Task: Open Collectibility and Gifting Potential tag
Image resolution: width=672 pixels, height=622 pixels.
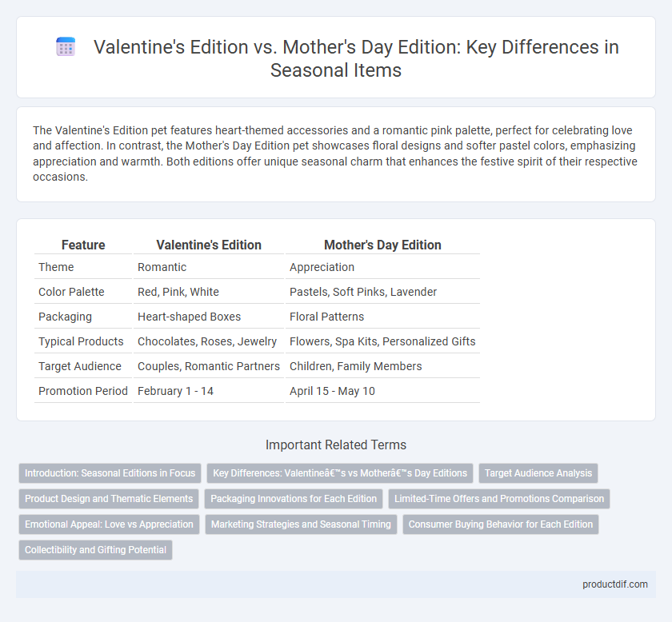Action: pos(95,550)
